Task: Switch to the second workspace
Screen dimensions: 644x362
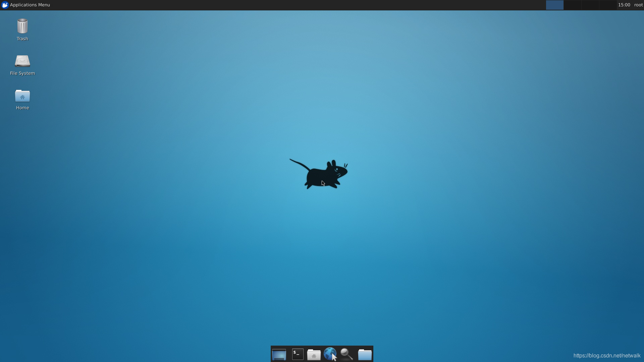Action: tap(572, 5)
